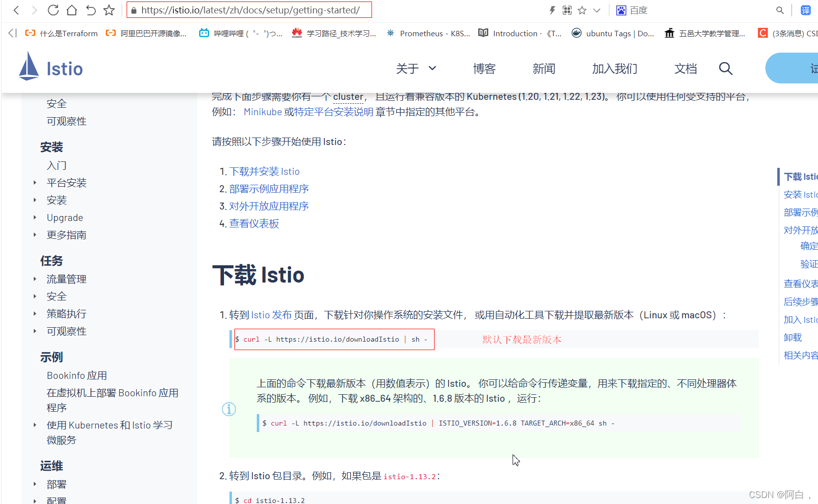This screenshot has width=818, height=504.
Task: Open the 哔哩哔哩 bookmark
Action: click(241, 33)
